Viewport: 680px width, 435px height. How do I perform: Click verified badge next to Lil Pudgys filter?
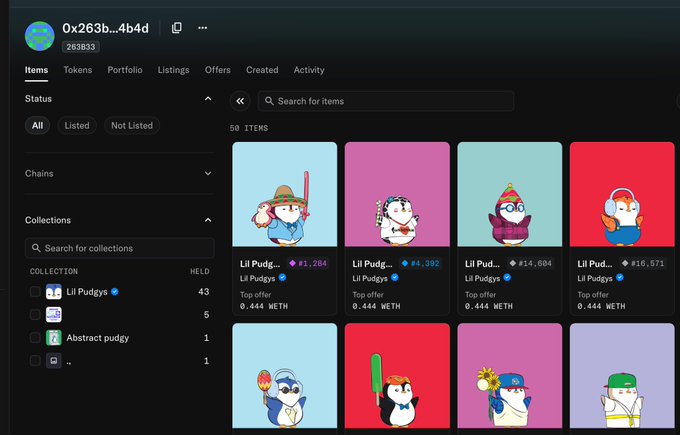click(114, 292)
